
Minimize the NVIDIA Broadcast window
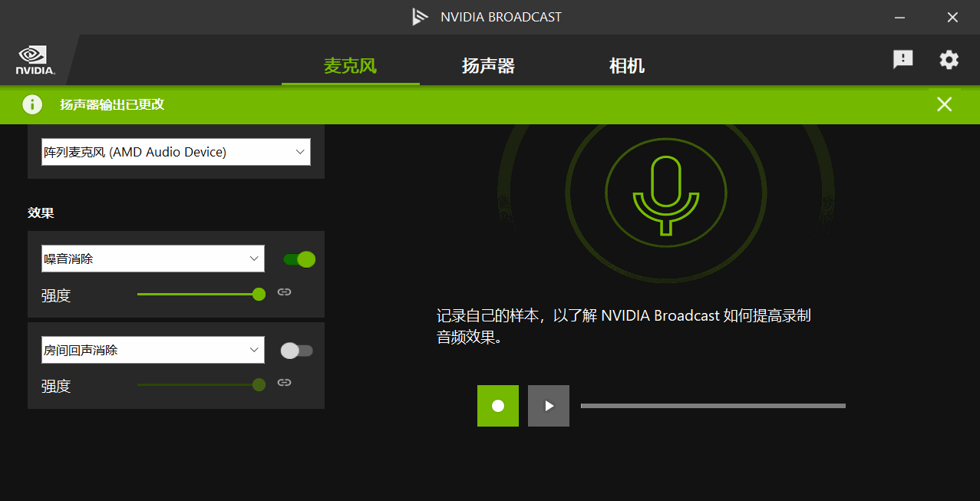(x=900, y=17)
